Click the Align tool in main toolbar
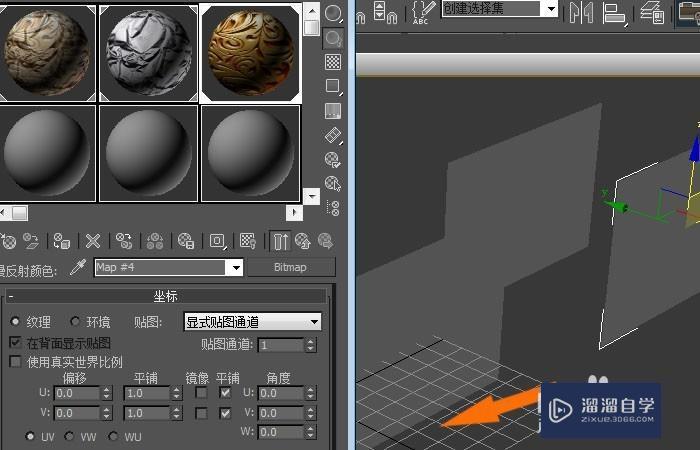700x450 pixels. click(614, 12)
